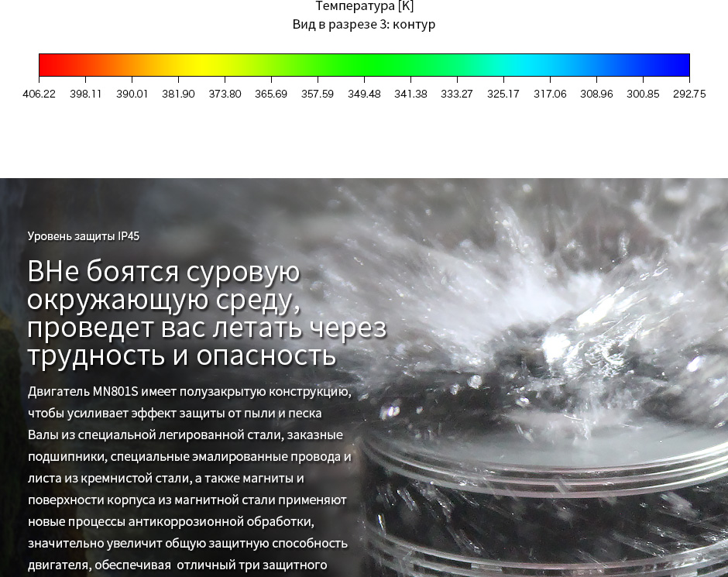Click the line "поверхности корпуса из магнитной"

(187, 500)
